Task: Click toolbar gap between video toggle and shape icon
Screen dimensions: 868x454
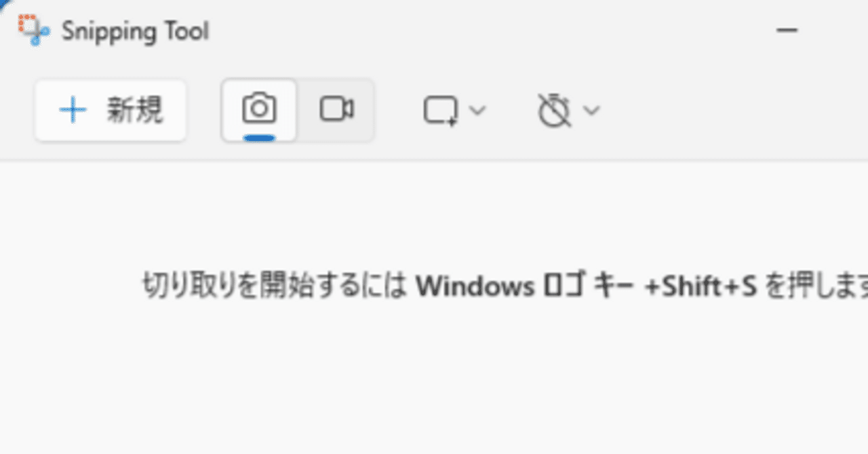Action: coord(397,110)
